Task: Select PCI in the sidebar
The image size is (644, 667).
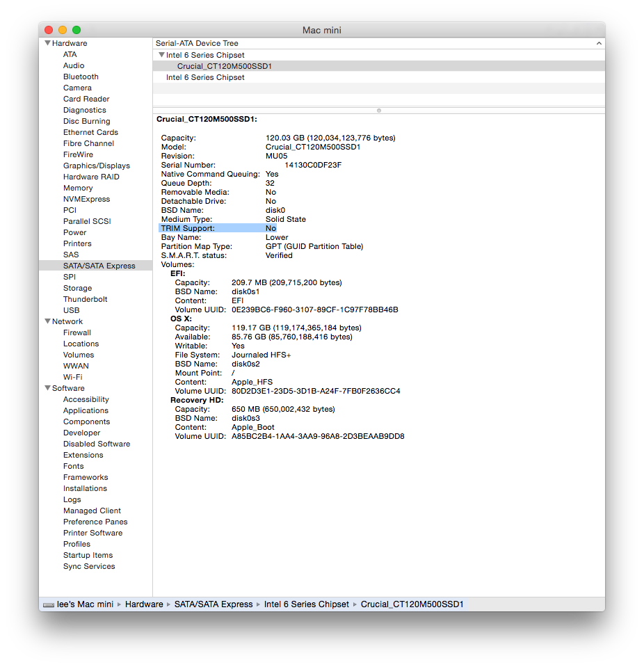Action: (70, 210)
